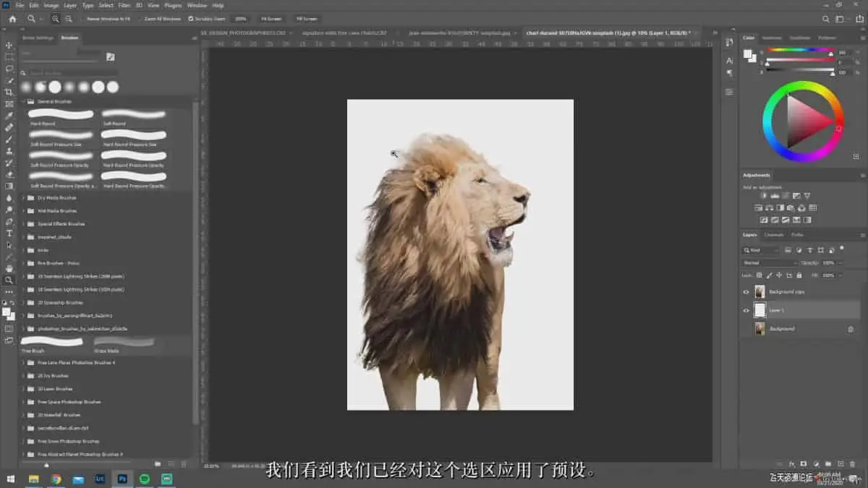
Task: Open the Filter menu
Action: point(124,5)
